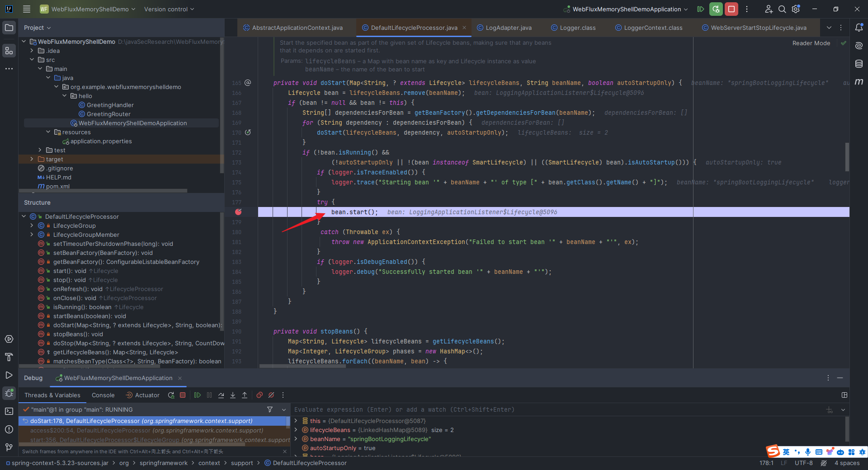Filter threads with funnel icon
The image size is (868, 470).
[270, 409]
